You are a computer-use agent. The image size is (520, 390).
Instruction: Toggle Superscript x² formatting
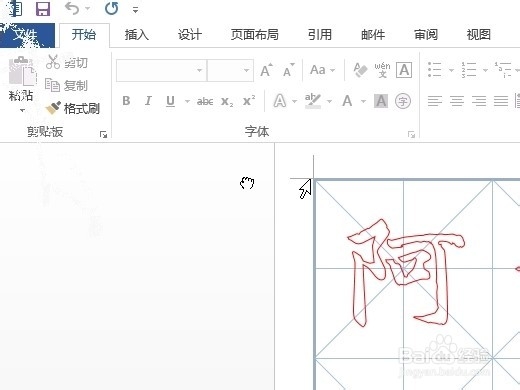click(249, 100)
